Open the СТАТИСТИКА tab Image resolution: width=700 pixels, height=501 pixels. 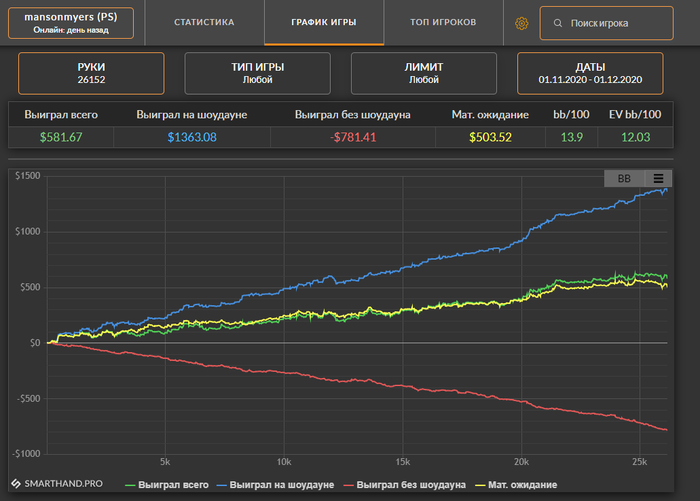point(204,22)
